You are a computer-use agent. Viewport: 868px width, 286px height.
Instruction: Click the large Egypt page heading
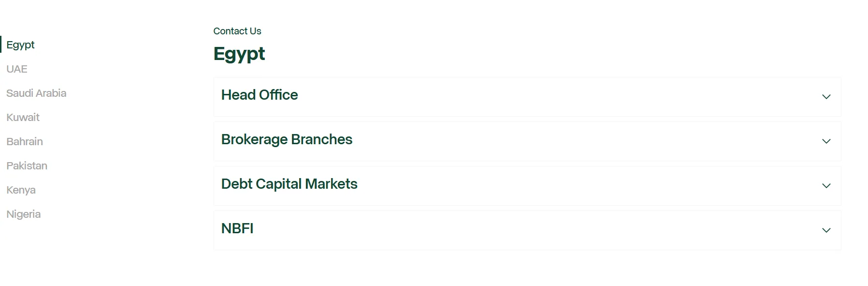[x=239, y=54]
